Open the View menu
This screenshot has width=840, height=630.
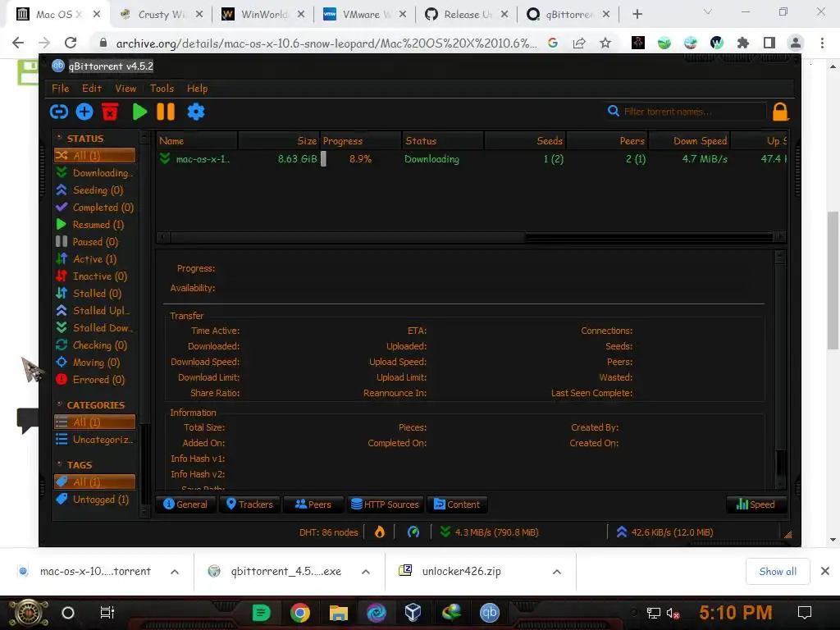coord(126,89)
